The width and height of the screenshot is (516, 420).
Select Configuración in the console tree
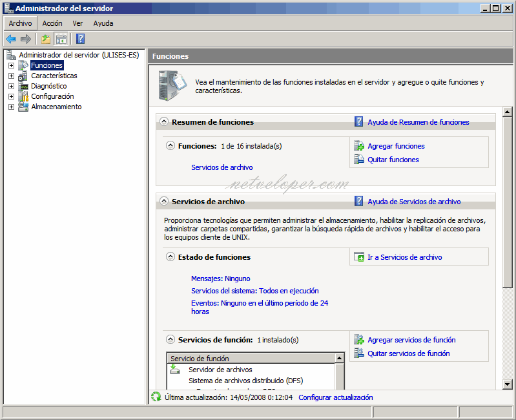(52, 96)
